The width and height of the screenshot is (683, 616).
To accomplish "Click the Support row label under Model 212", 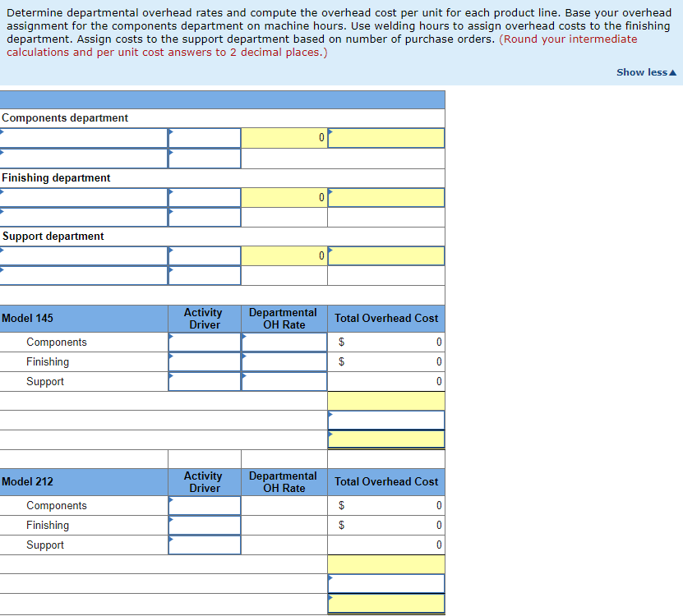I will click(x=45, y=545).
